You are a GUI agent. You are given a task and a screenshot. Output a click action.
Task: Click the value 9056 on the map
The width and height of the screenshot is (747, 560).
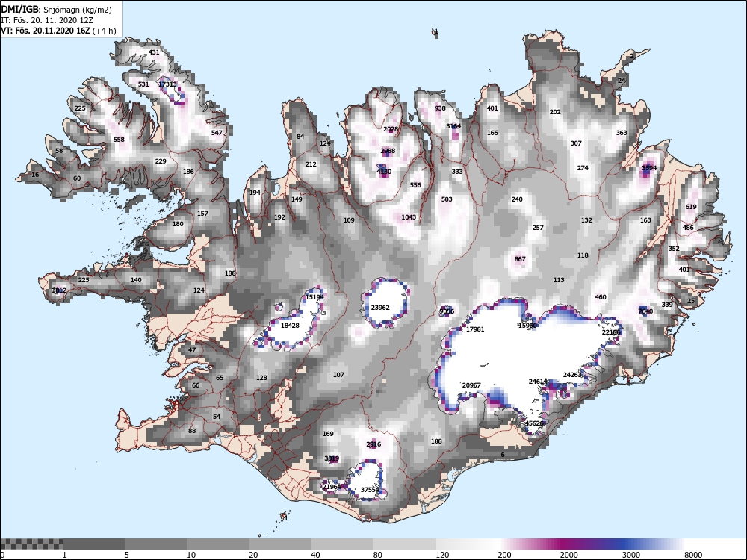(447, 311)
